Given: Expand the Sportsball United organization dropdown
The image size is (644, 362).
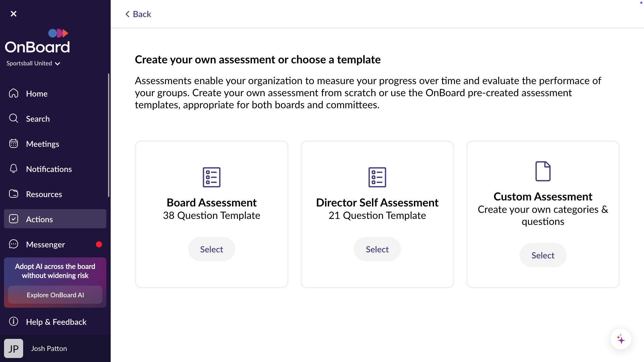Looking at the screenshot, I should click(x=33, y=63).
